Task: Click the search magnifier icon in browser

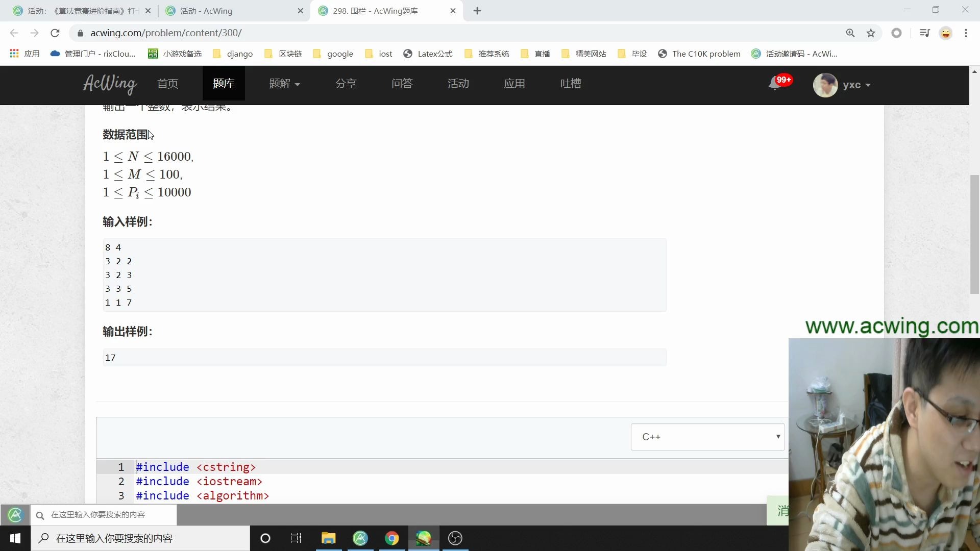Action: [850, 33]
